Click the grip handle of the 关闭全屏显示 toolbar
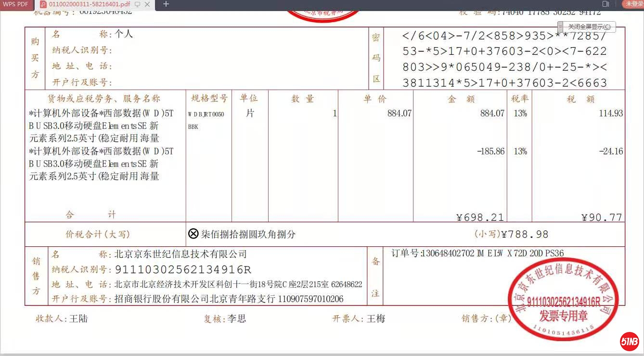Screen dimensions: 644x356 pyautogui.click(x=561, y=27)
